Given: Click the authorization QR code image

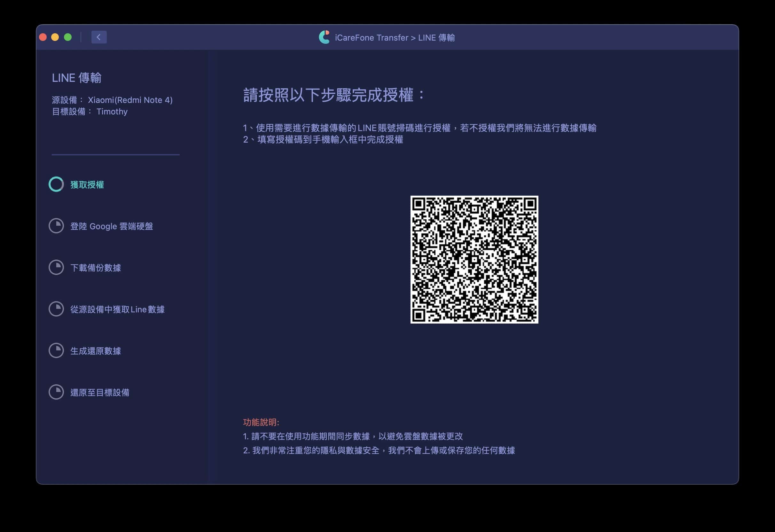Looking at the screenshot, I should (x=474, y=260).
